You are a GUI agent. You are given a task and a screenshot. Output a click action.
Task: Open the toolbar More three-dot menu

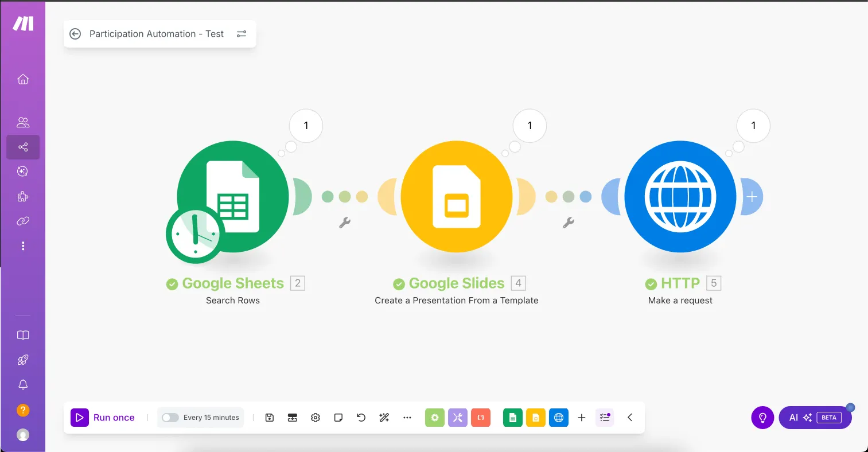click(x=407, y=418)
